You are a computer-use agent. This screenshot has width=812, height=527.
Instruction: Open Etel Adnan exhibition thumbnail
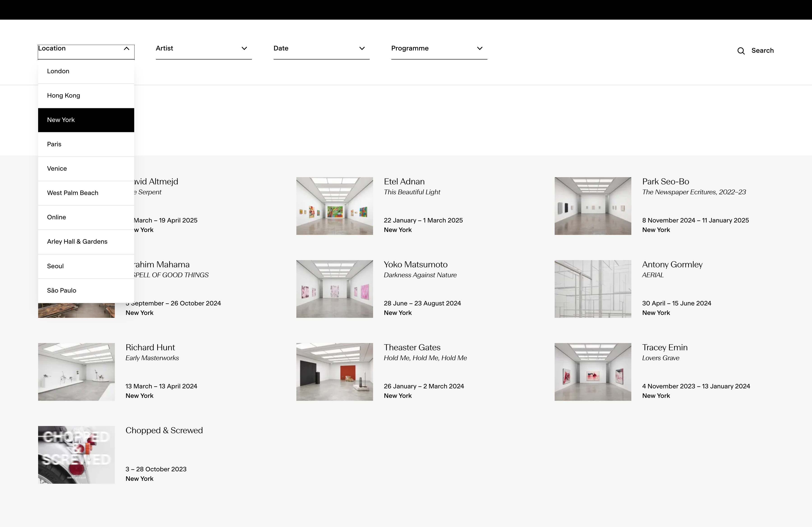point(334,206)
